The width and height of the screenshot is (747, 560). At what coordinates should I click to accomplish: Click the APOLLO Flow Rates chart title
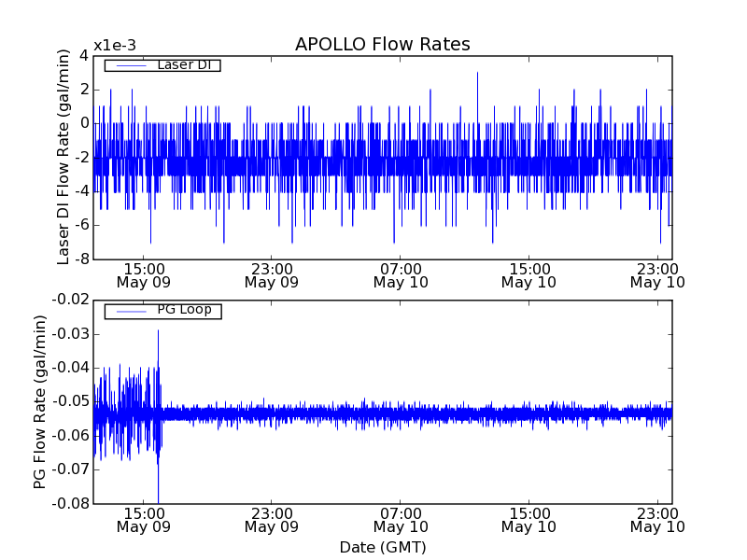[x=382, y=45]
